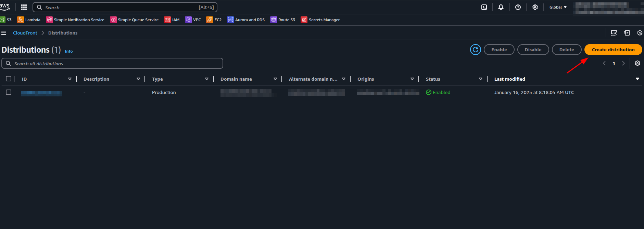
Task: Open the notifications bell
Action: coord(501,7)
